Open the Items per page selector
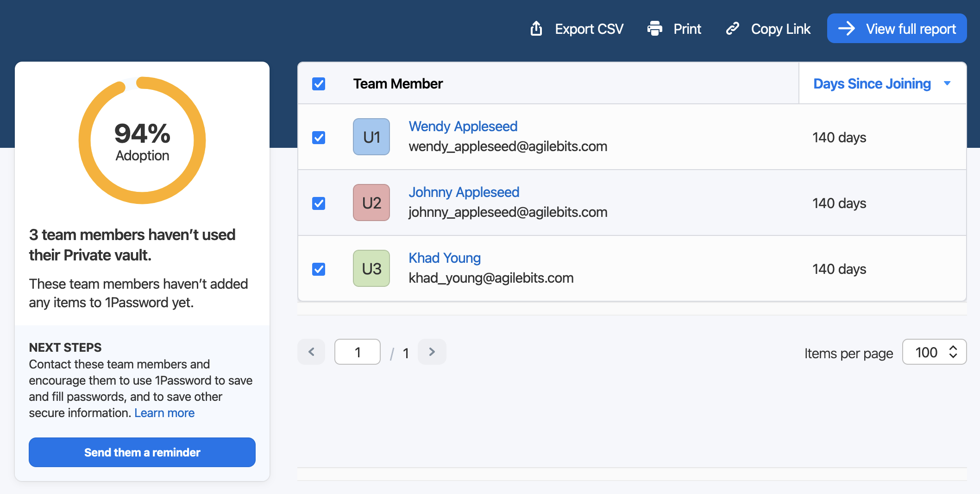The image size is (980, 494). (934, 352)
